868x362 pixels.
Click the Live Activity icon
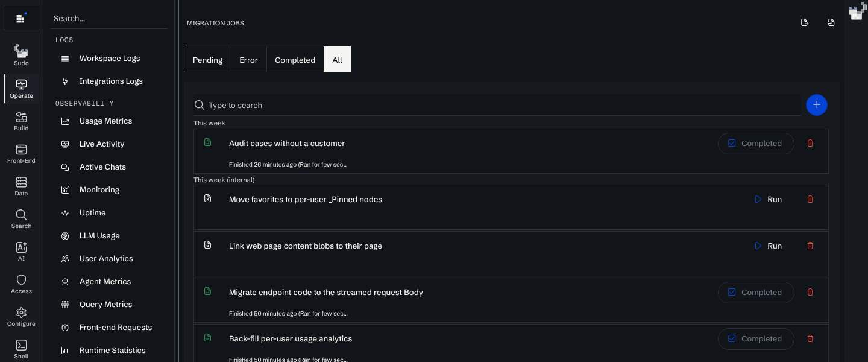(x=65, y=144)
